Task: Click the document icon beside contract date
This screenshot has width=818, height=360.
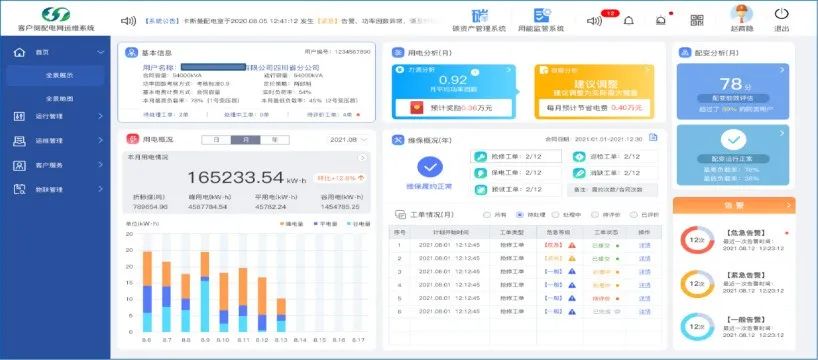Action: [653, 137]
